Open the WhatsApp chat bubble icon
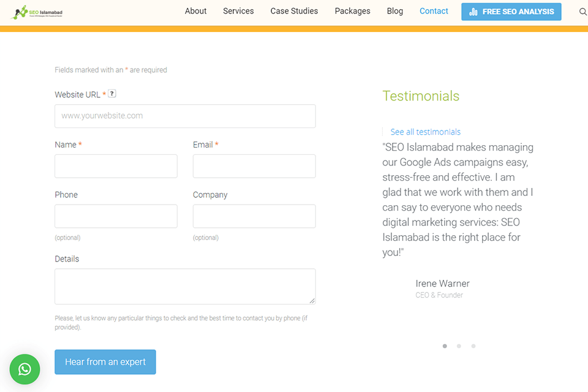 click(24, 369)
